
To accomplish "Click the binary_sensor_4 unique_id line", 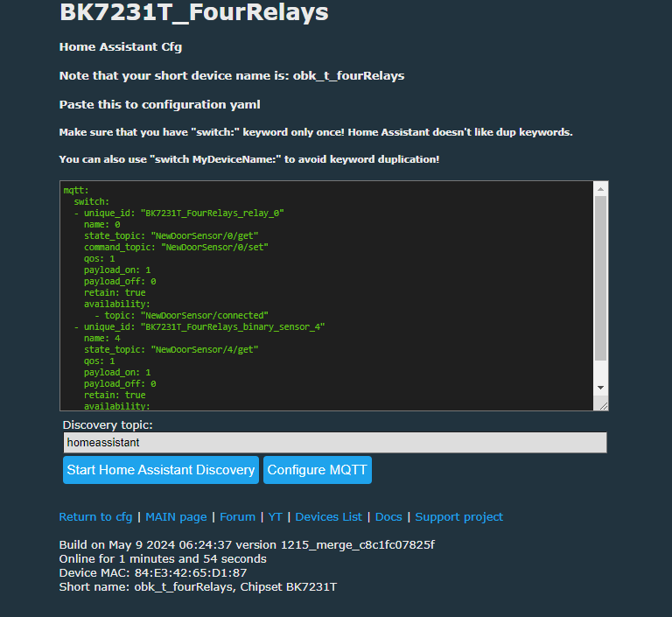I will 199,326.
